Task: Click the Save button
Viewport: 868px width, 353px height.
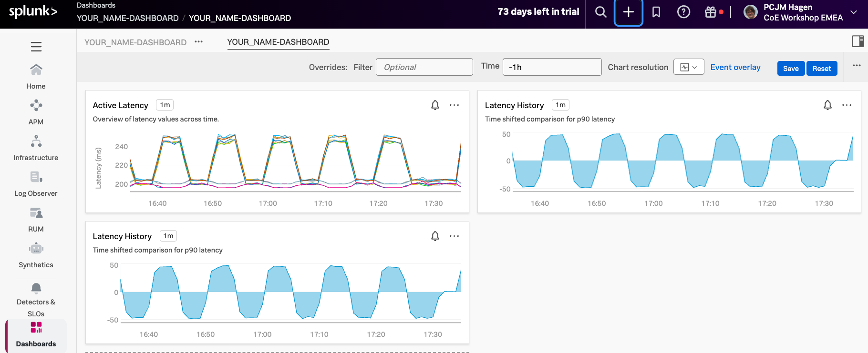Action: point(790,68)
